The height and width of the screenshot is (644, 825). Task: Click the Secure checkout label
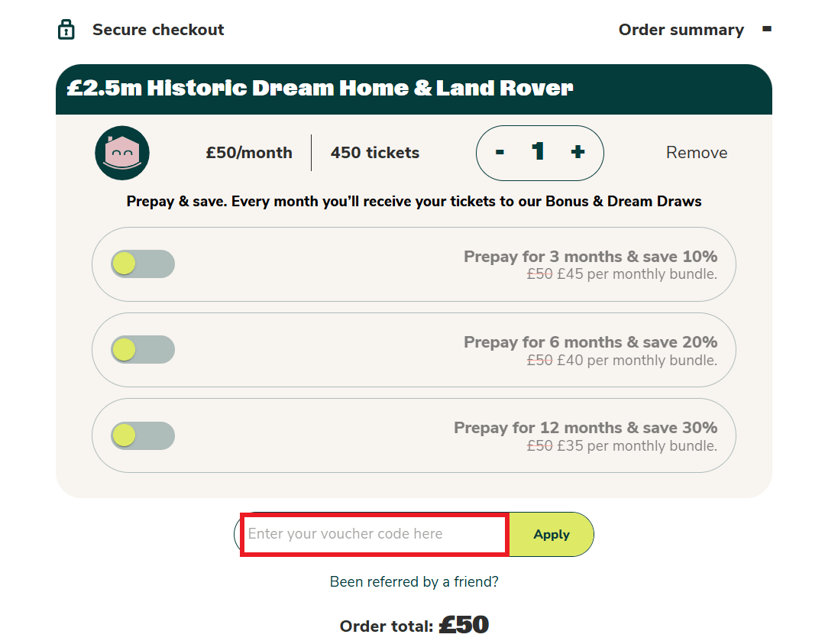pos(158,30)
